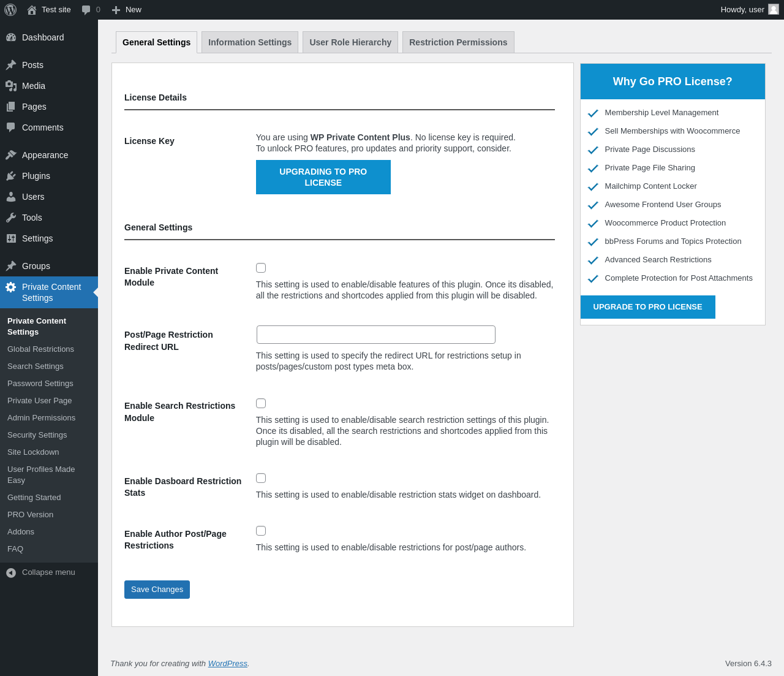Go to Restriction Permissions tab
The image size is (784, 676).
(458, 42)
